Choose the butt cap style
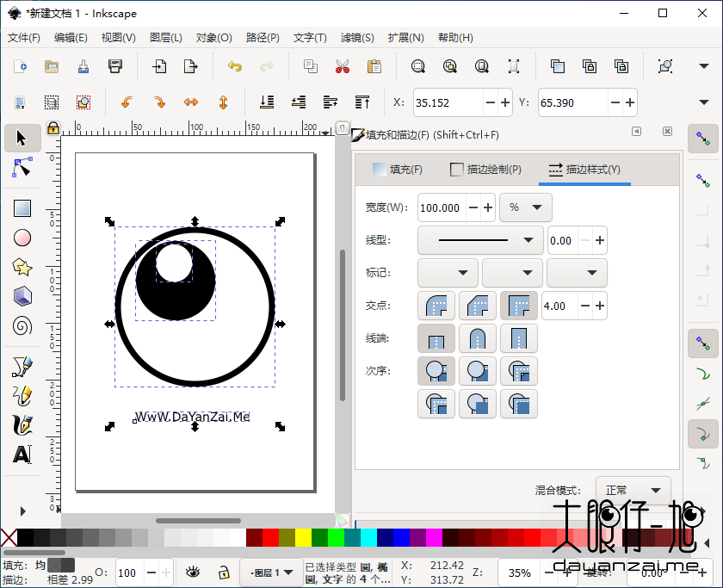Viewport: 723px width, 588px height. (x=436, y=338)
